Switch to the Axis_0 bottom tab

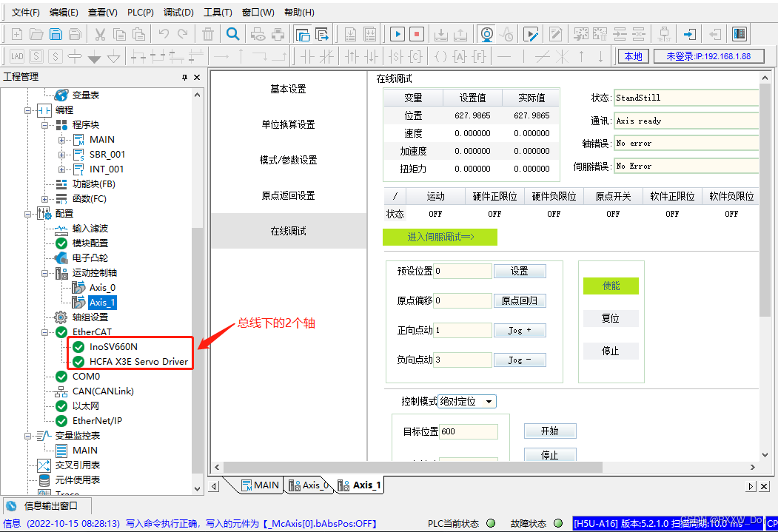coord(309,485)
